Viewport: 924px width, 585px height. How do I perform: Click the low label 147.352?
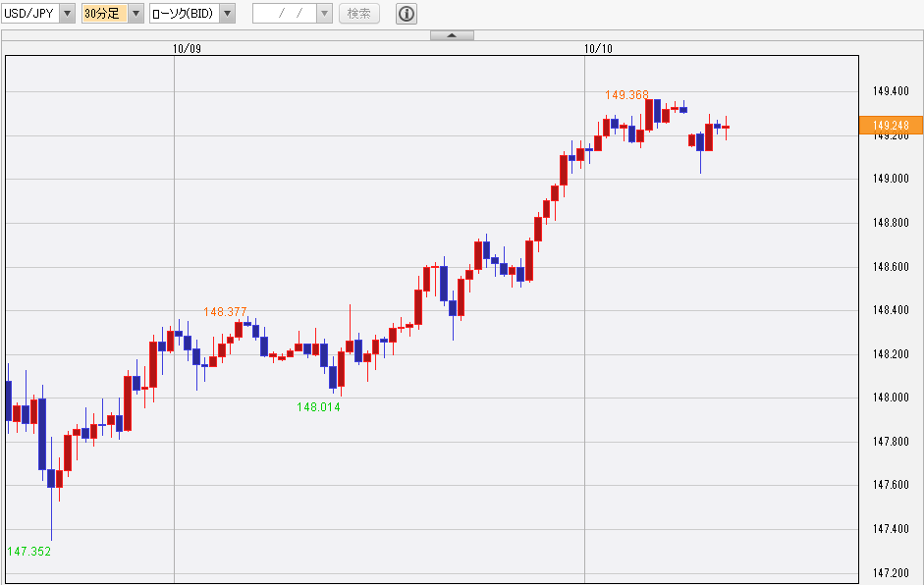[x=28, y=552]
